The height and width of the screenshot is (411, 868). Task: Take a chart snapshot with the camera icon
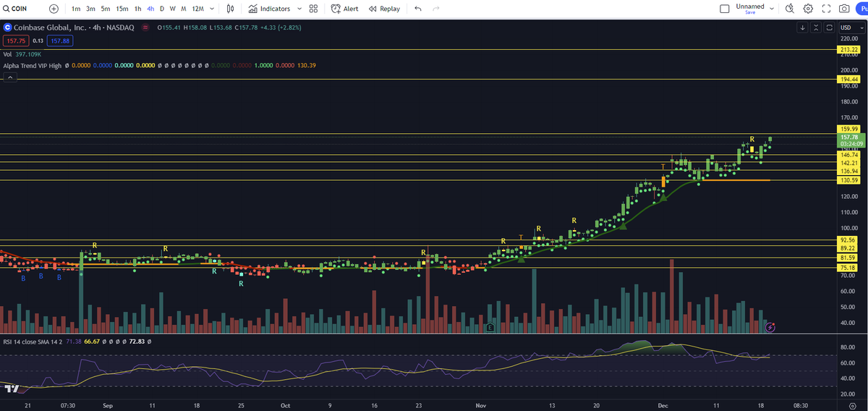coord(844,9)
